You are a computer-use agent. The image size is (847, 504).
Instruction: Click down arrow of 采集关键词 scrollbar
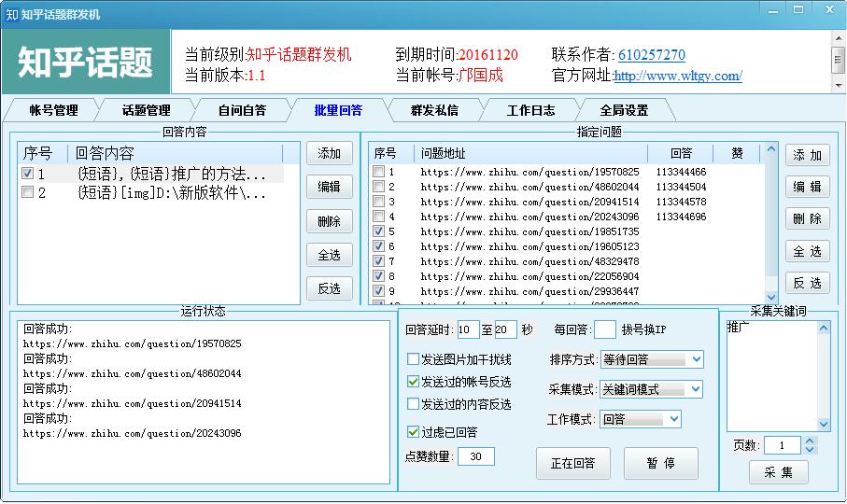[x=824, y=424]
